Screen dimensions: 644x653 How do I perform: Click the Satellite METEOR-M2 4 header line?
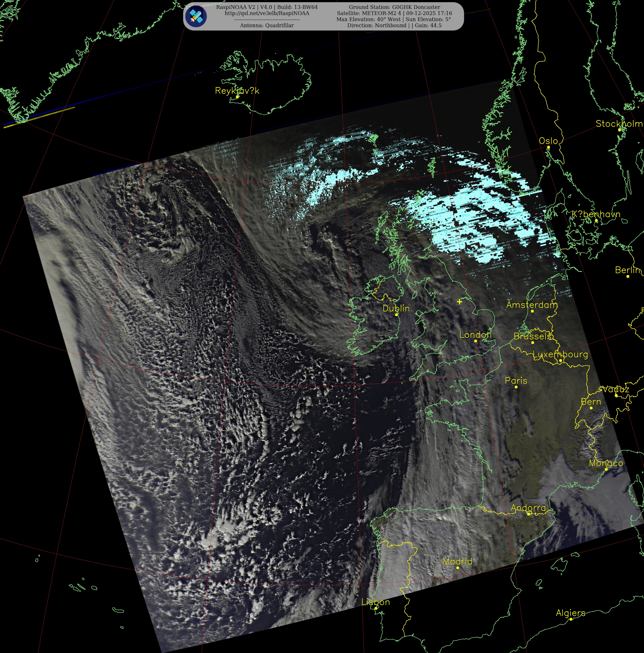(x=394, y=13)
